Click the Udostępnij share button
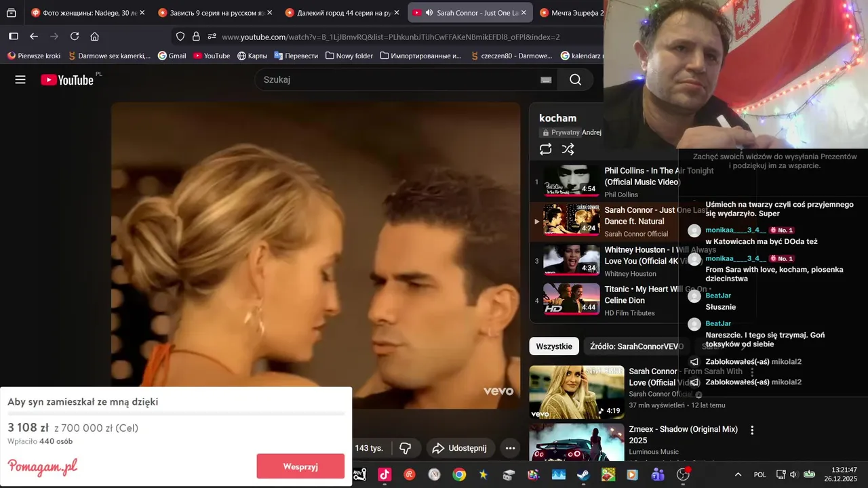The width and height of the screenshot is (868, 488). (460, 448)
